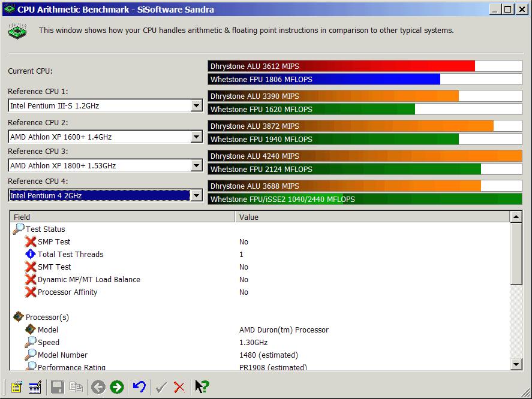Click the 1.30GHz speed value
Screen dimensions: 532x399
254,343
